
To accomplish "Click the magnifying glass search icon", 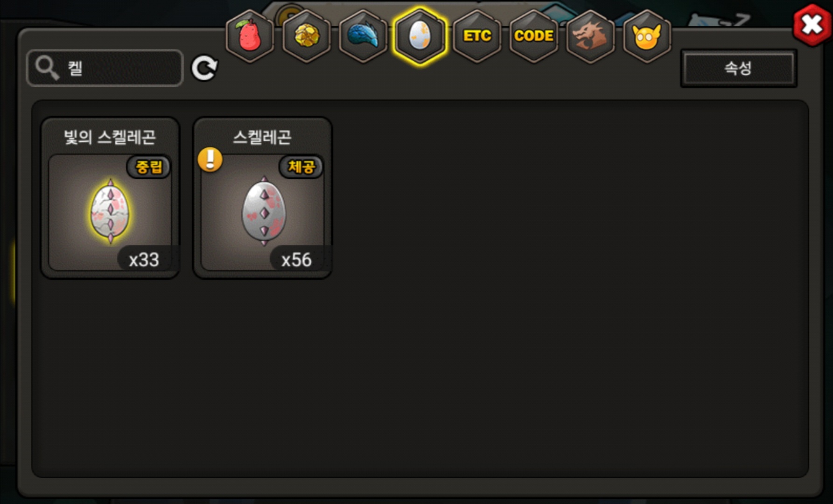I will [47, 68].
